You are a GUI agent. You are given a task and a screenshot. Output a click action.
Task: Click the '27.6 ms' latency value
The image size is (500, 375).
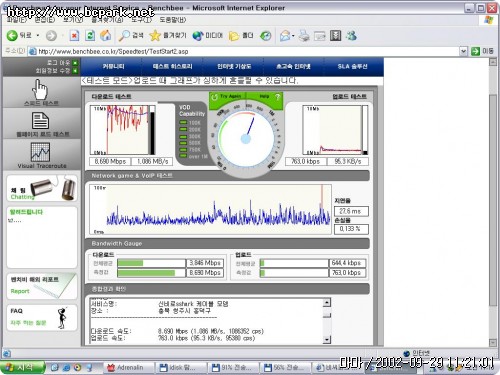(351, 211)
